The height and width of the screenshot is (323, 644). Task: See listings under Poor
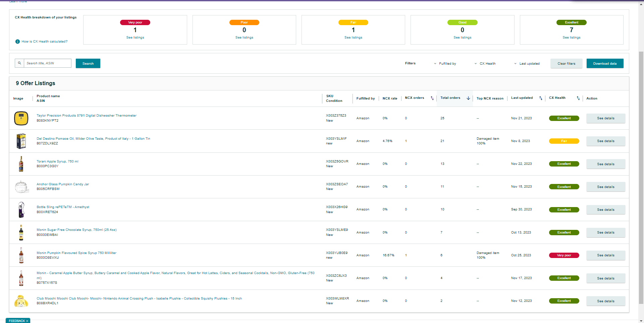point(244,38)
